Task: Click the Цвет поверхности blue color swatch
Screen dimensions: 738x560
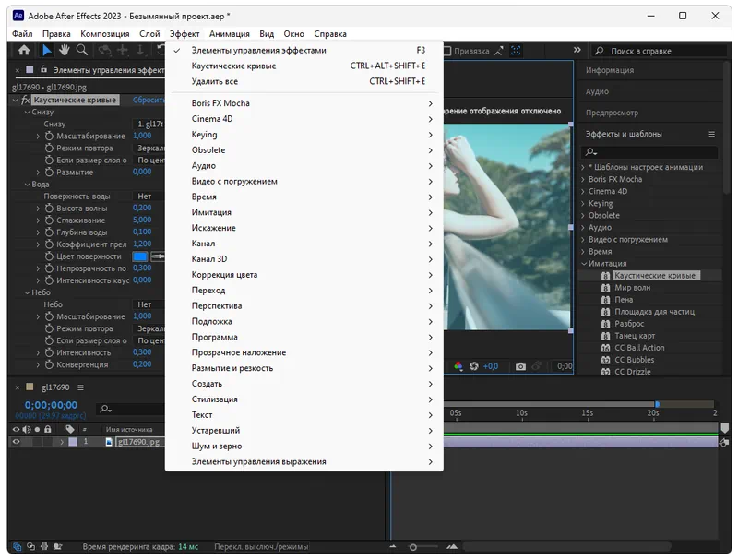Action: (x=139, y=256)
